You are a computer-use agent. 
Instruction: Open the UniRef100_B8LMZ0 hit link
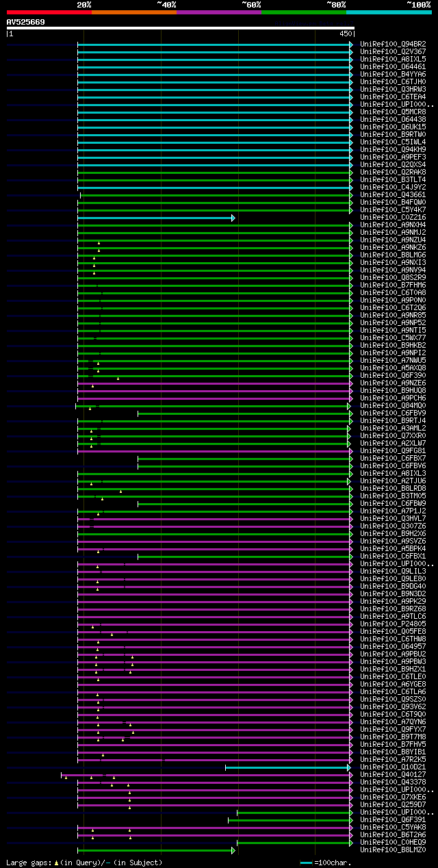pos(393,850)
